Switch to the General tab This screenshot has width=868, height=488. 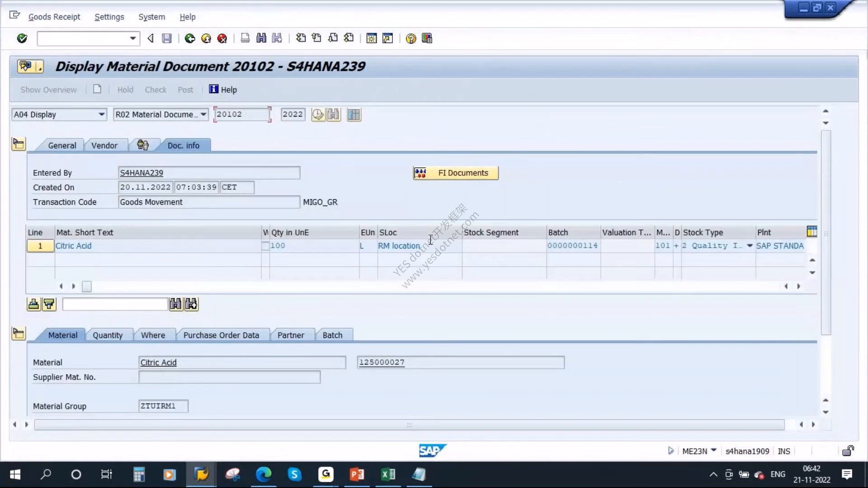(x=62, y=145)
